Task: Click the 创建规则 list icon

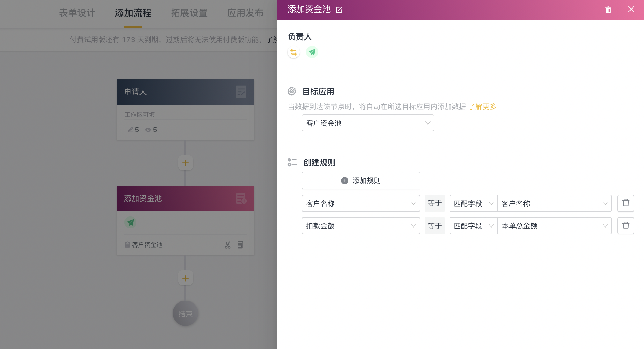Action: pos(292,162)
